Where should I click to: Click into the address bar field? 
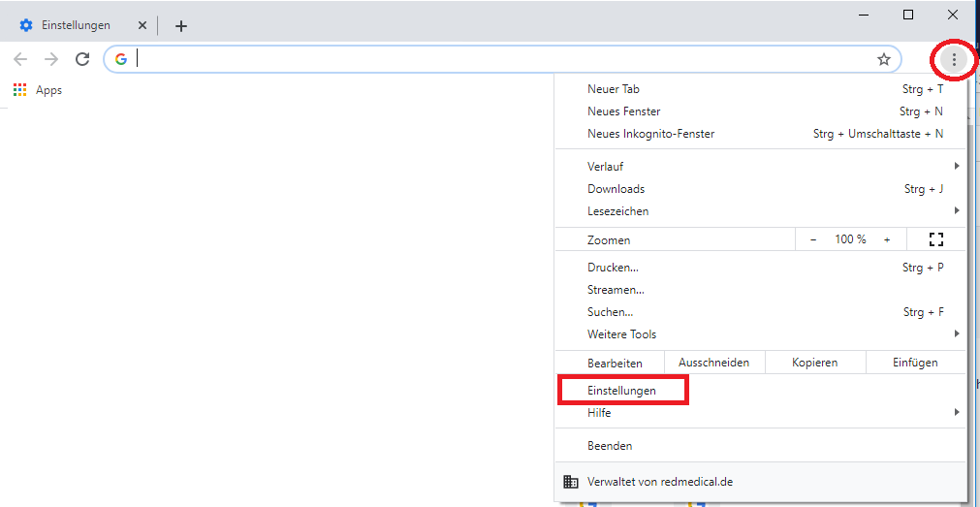pyautogui.click(x=485, y=59)
